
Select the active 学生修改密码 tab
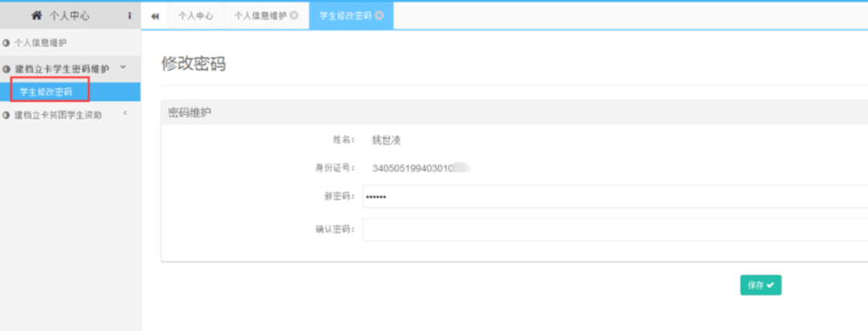(x=346, y=16)
